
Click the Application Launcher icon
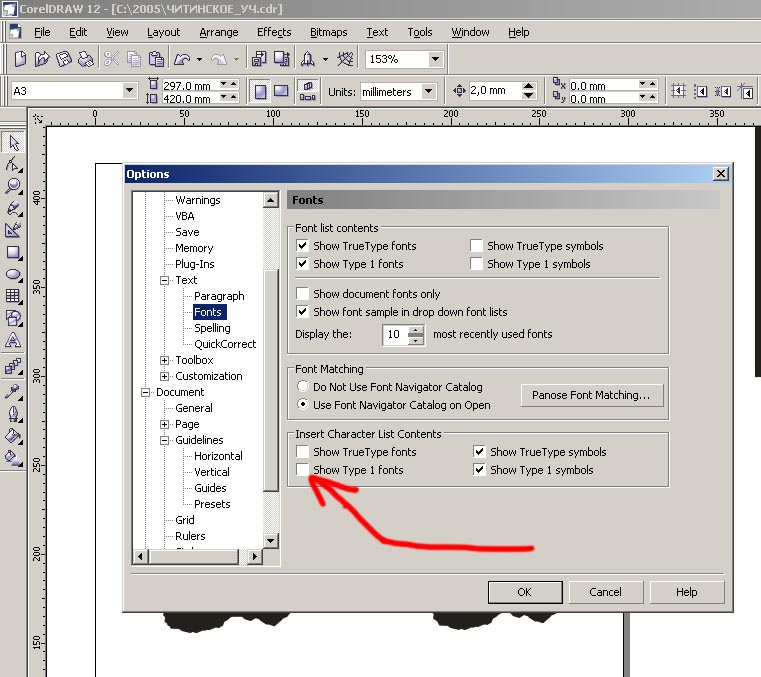[x=308, y=59]
